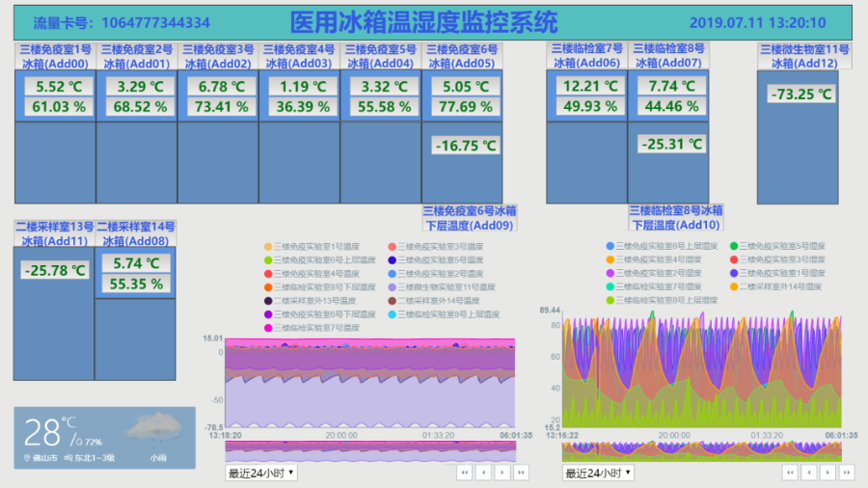The width and height of the screenshot is (868, 488).
Task: Toggle 三楼免疫实验室6号上层湿度 legend series
Action: pyautogui.click(x=662, y=246)
